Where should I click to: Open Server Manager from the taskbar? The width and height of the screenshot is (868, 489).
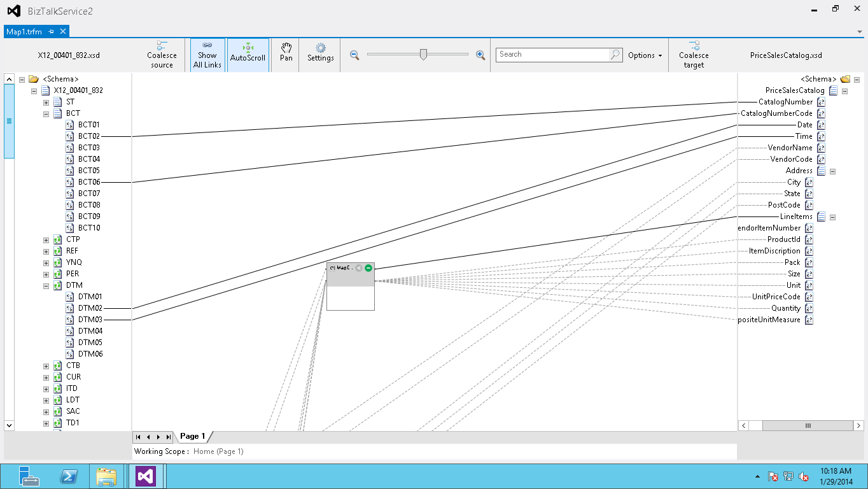[29, 476]
